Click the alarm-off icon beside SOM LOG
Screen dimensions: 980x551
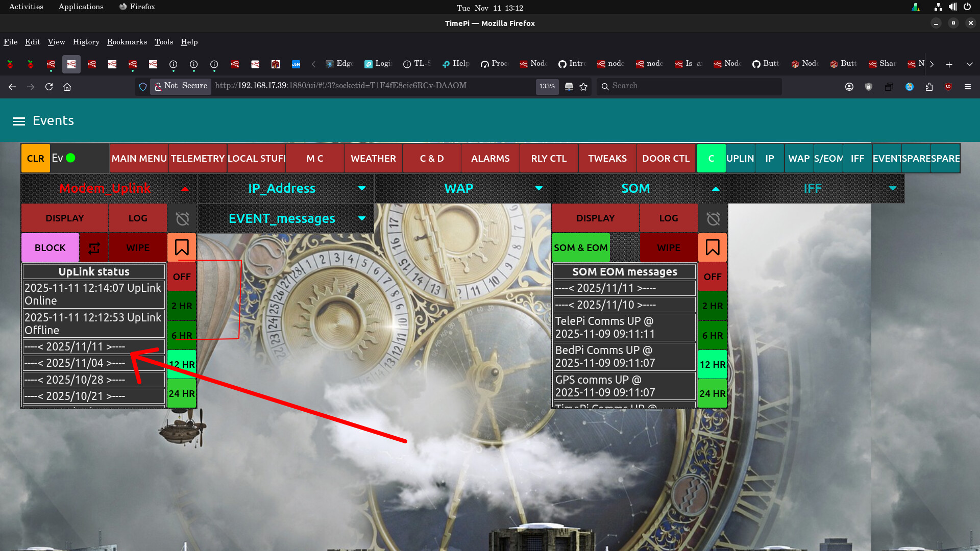[713, 218]
